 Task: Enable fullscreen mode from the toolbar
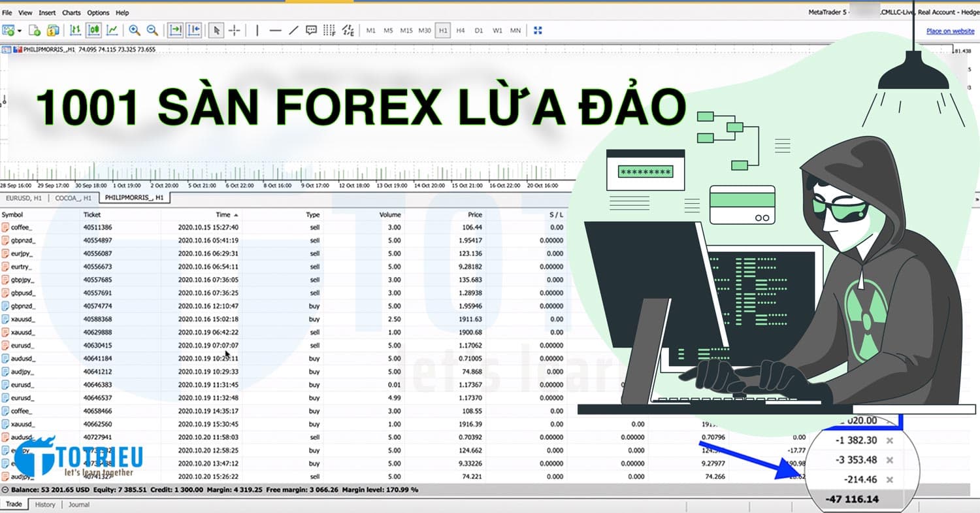tap(538, 30)
